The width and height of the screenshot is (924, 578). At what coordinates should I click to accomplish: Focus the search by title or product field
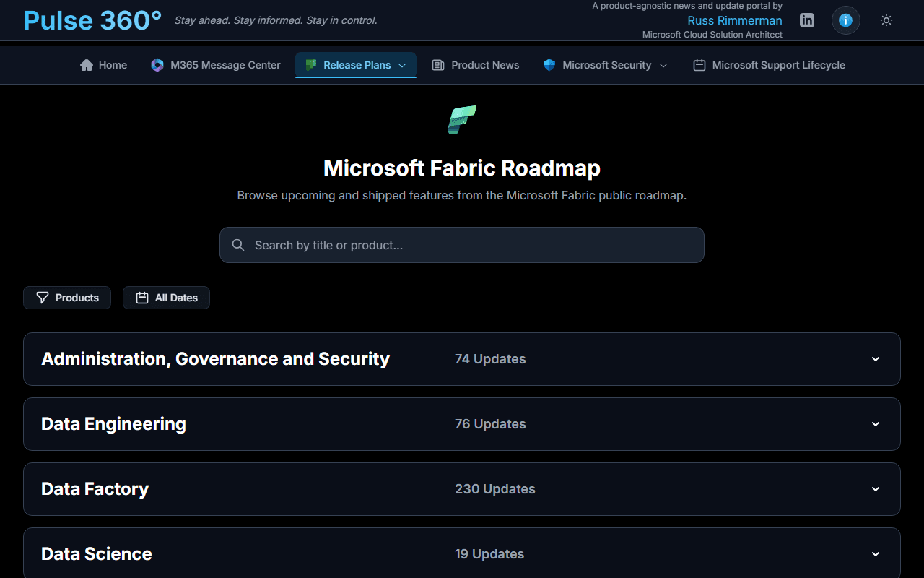pos(462,245)
